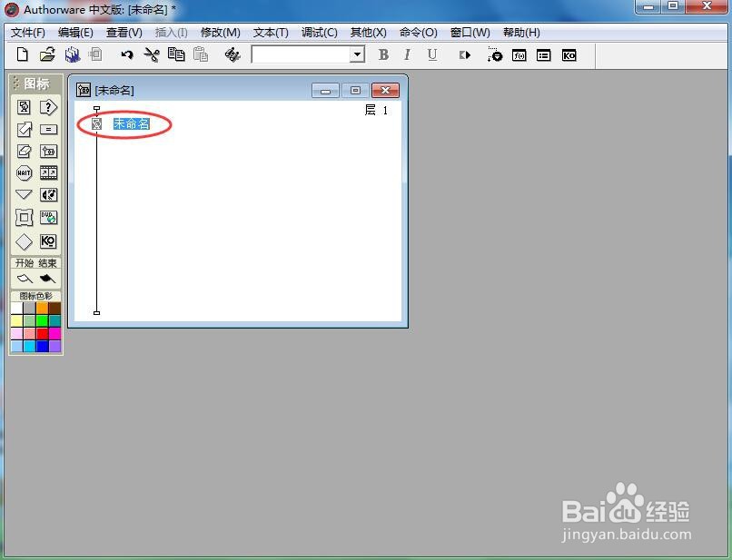The height and width of the screenshot is (560, 732).
Task: Open the Variables window toolbar icon
Action: (x=543, y=55)
